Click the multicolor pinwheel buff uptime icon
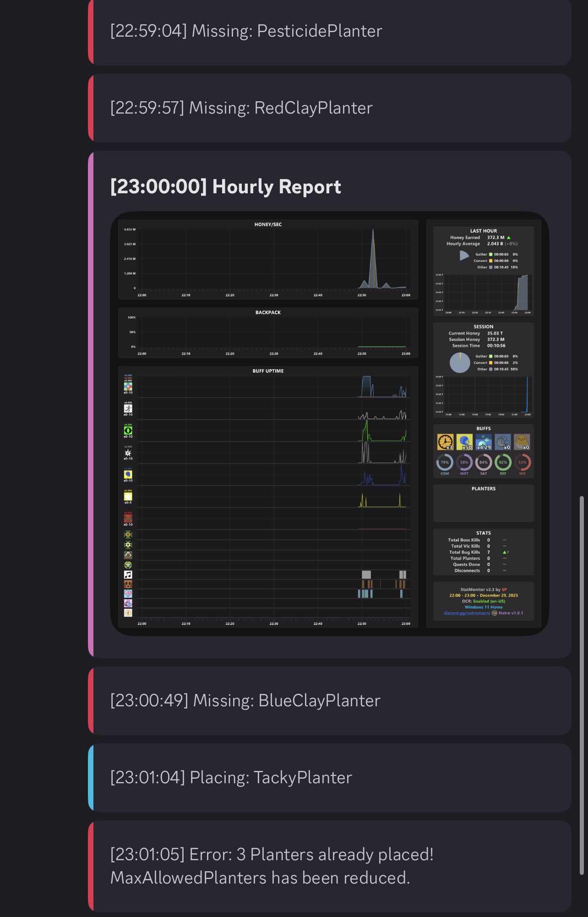588x917 pixels. 128,387
